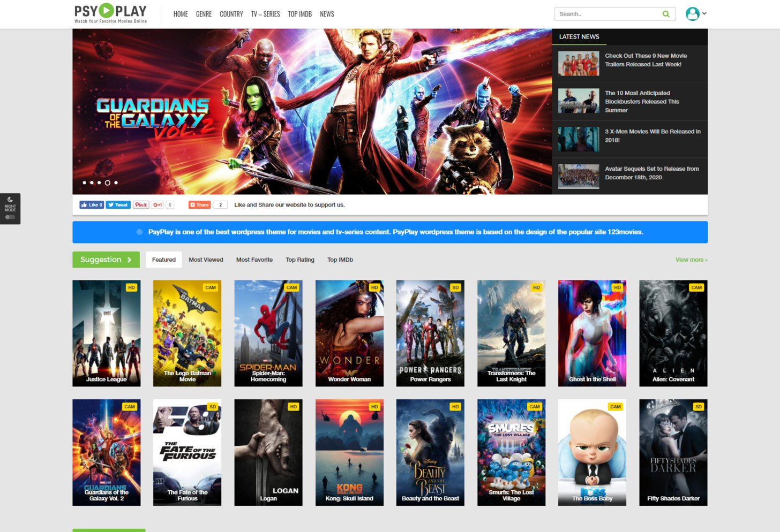Viewport: 780px width, 532px height.
Task: Switch to the Most Viewed tab
Action: pyautogui.click(x=206, y=260)
